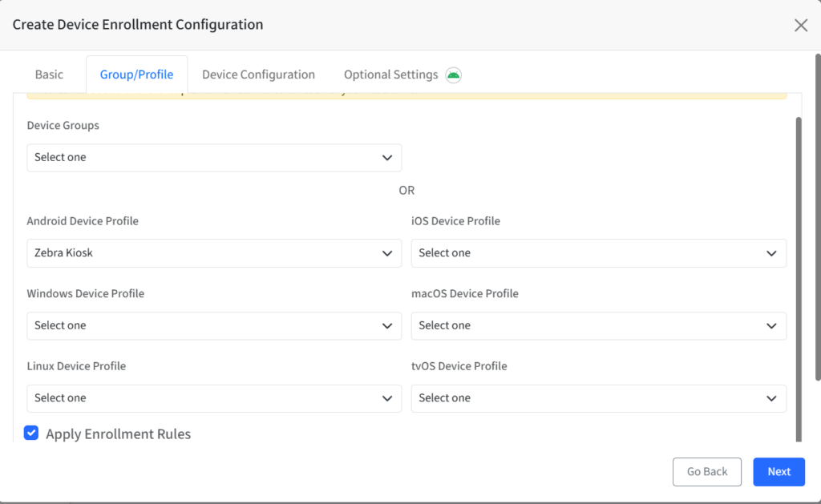Image resolution: width=821 pixels, height=504 pixels.
Task: Switch to the Basic tab
Action: point(48,74)
